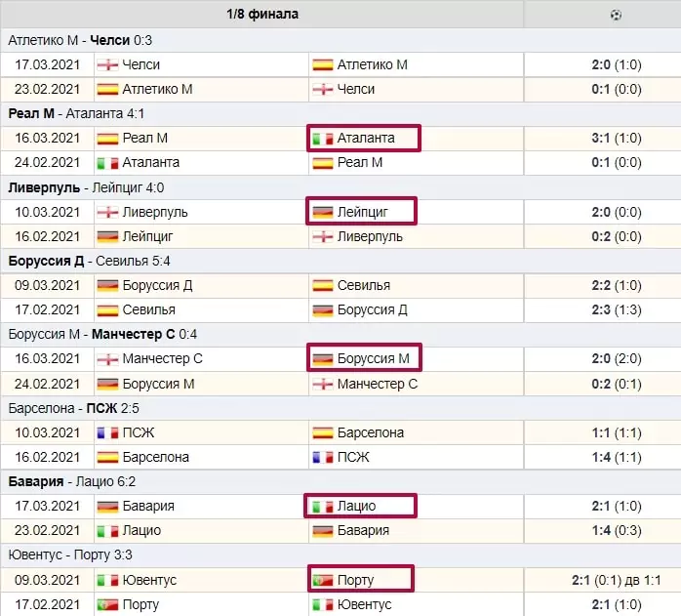The height and width of the screenshot is (616, 681).
Task: Click Spain flag beside Севилья on 09.03.2021
Action: click(x=323, y=286)
